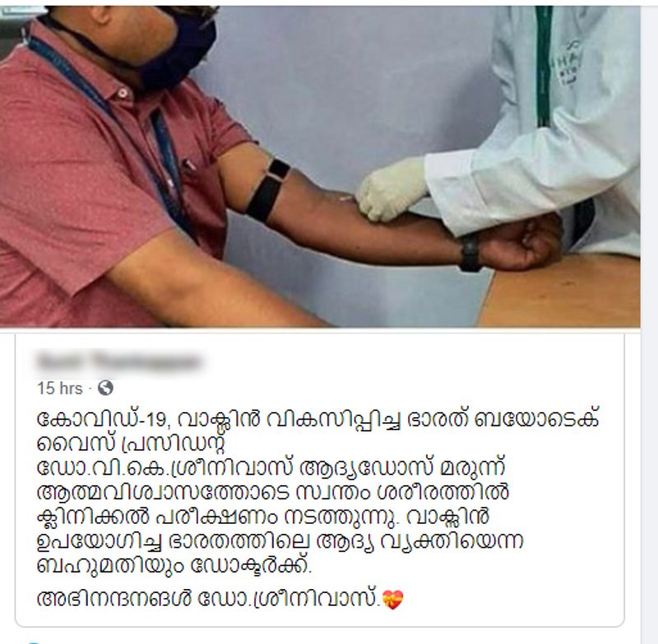This screenshot has width=658, height=644.
Task: Select post line starting 'കോവിഡ്-19'
Action: coord(318,420)
